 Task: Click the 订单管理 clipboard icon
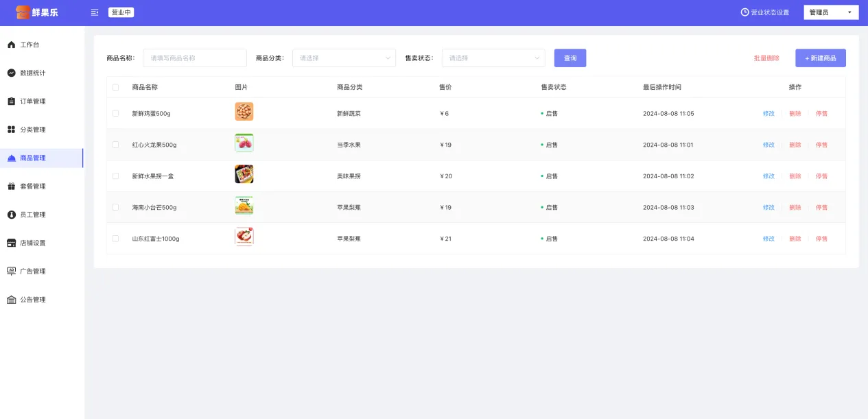11,101
